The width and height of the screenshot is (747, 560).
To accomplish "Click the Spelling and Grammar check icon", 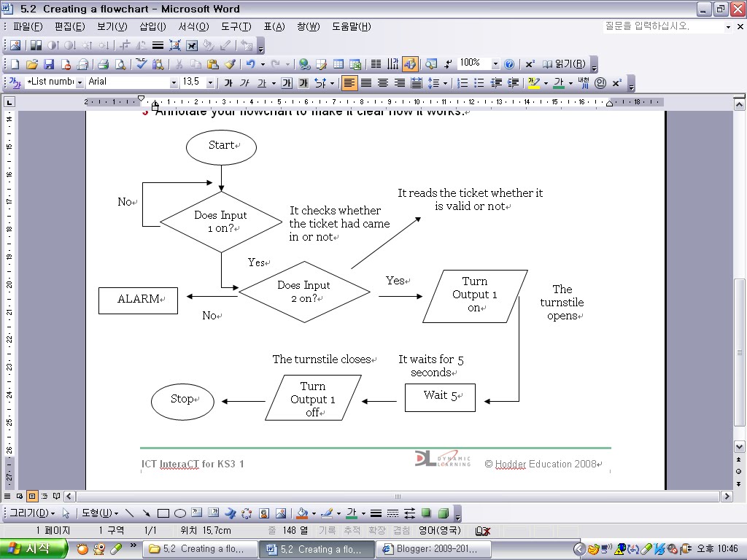I will point(139,63).
